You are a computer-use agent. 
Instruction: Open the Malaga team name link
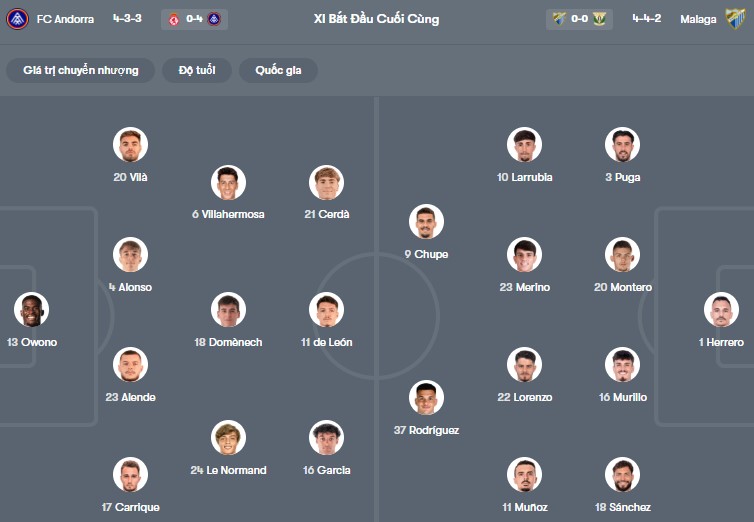click(x=697, y=19)
